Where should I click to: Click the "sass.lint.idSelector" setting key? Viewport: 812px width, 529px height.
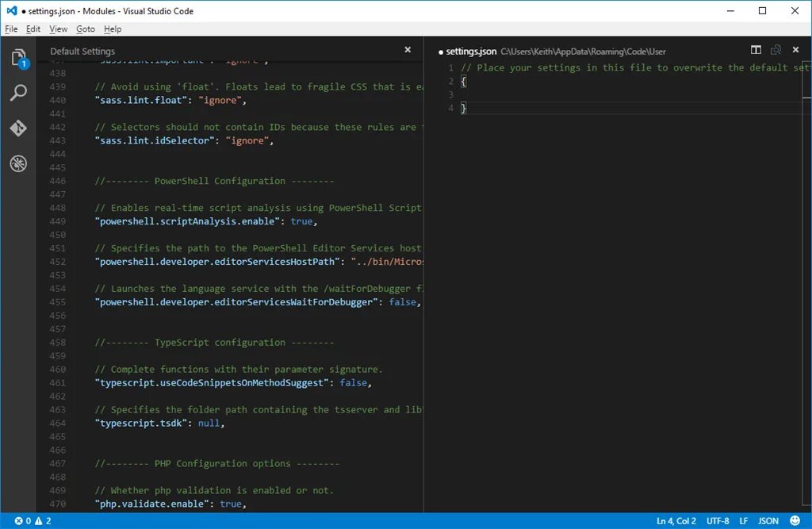(x=155, y=140)
